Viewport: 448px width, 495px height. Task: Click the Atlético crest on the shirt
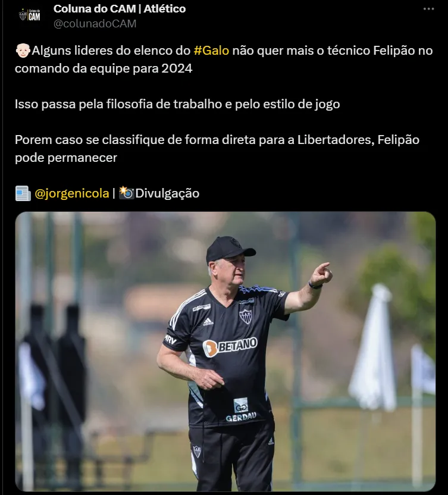click(245, 317)
